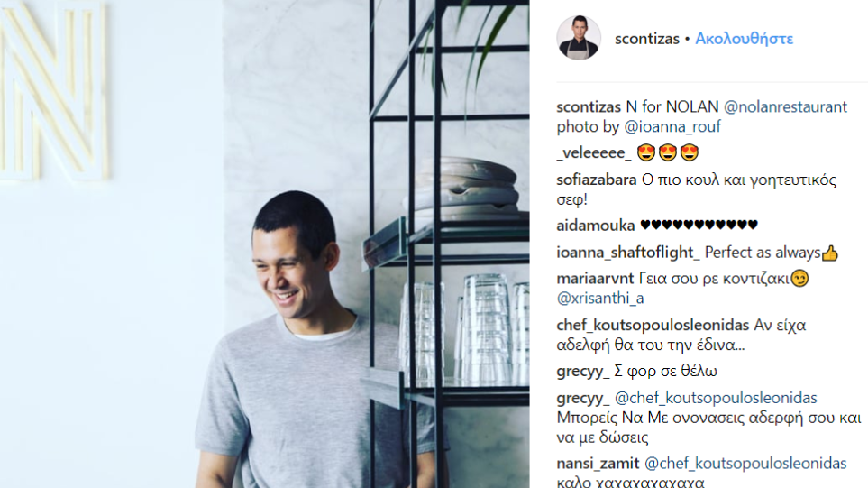This screenshot has height=488, width=868.
Task: Open @chef_koutsopoulosleonidas mention in nansi_zamit comment
Action: [x=745, y=463]
